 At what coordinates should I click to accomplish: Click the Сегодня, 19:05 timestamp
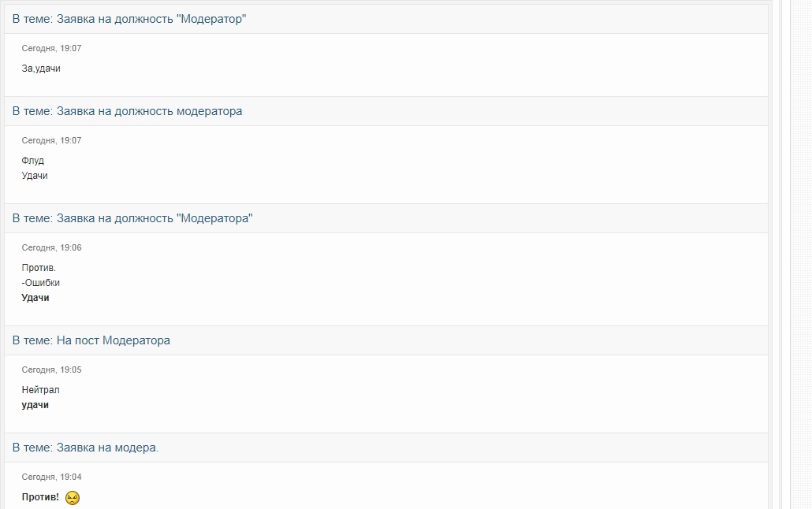click(51, 370)
